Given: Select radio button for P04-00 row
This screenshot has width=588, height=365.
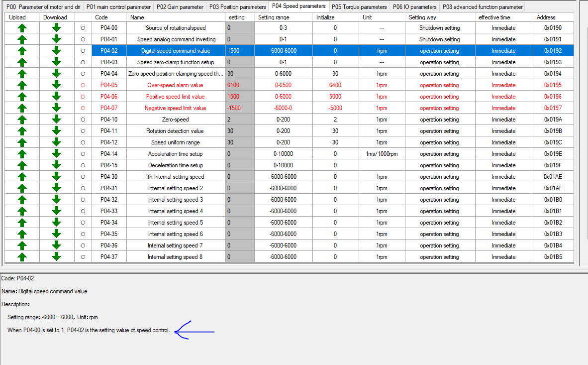Looking at the screenshot, I should coord(83,28).
